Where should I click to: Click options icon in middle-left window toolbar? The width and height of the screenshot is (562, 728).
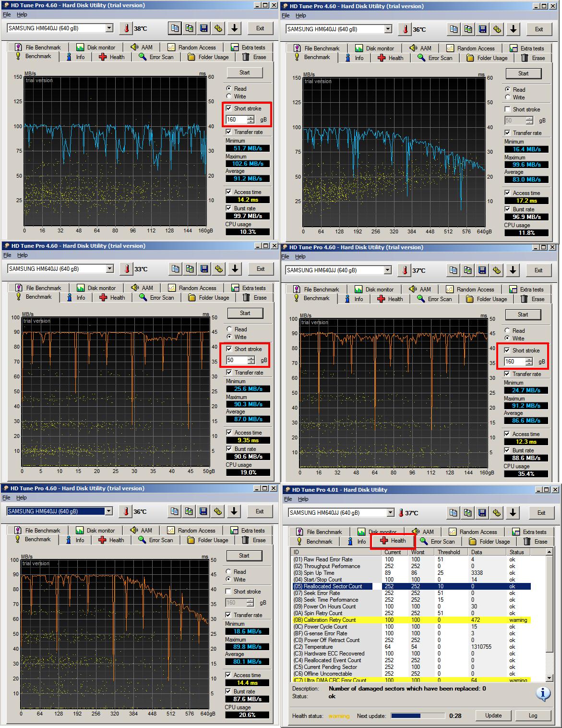click(x=219, y=269)
